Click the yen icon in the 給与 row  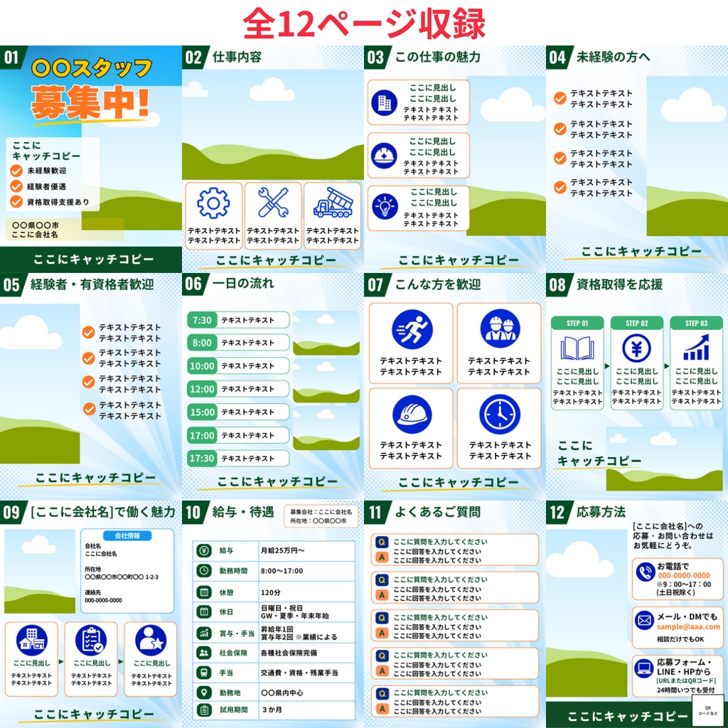(204, 550)
